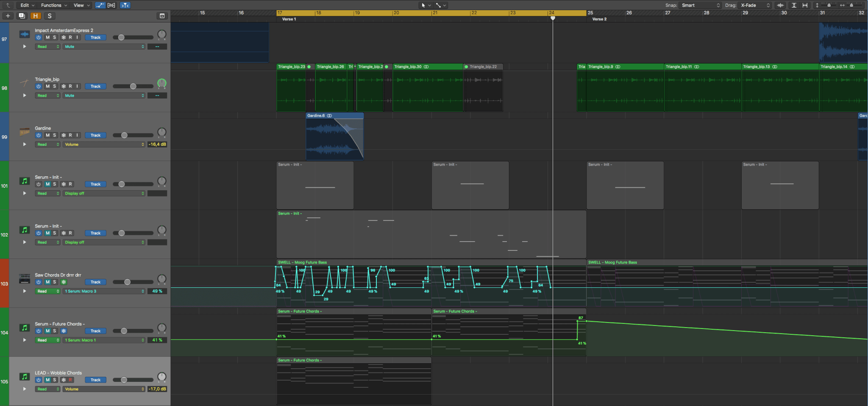The height and width of the screenshot is (406, 868).
Task: Click the note icon of track 102
Action: click(x=25, y=230)
